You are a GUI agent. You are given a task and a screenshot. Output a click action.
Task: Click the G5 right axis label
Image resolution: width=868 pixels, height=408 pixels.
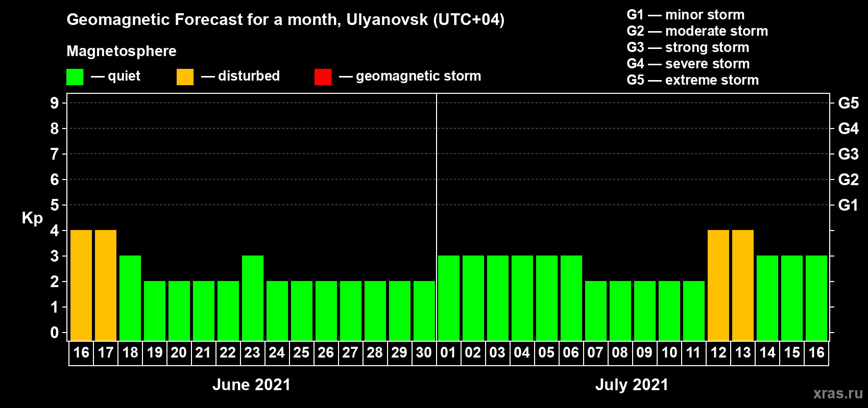coord(849,103)
